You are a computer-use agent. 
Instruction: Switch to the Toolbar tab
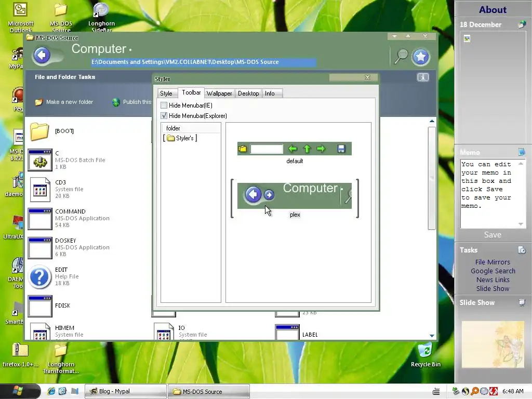click(x=191, y=92)
